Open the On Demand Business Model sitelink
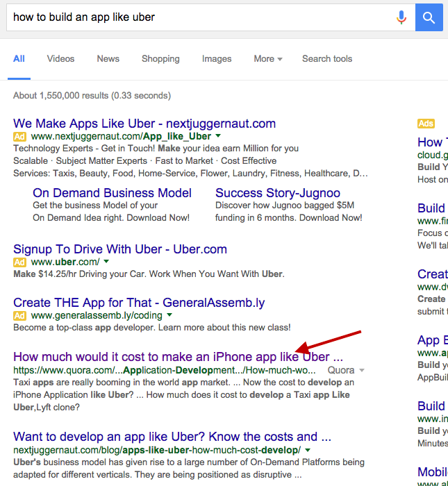 point(112,193)
